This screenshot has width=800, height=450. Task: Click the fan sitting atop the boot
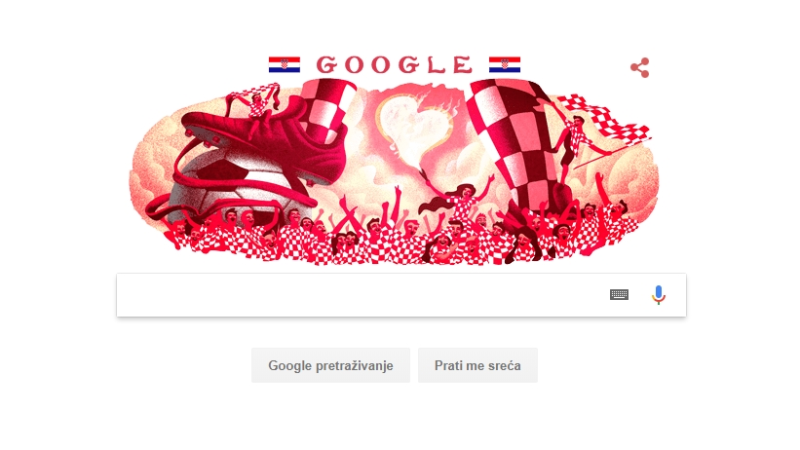point(258,101)
